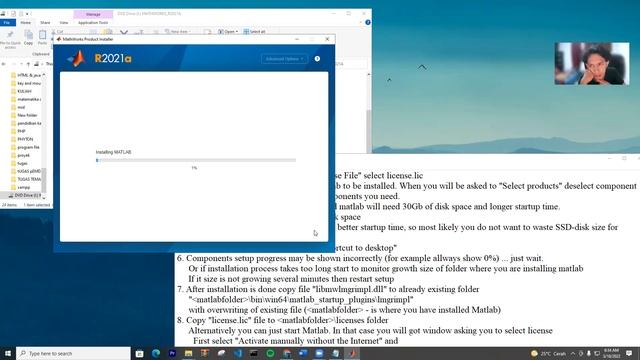Image resolution: width=640 pixels, height=360 pixels.
Task: Open the Windows Start menu
Action: (x=8, y=353)
